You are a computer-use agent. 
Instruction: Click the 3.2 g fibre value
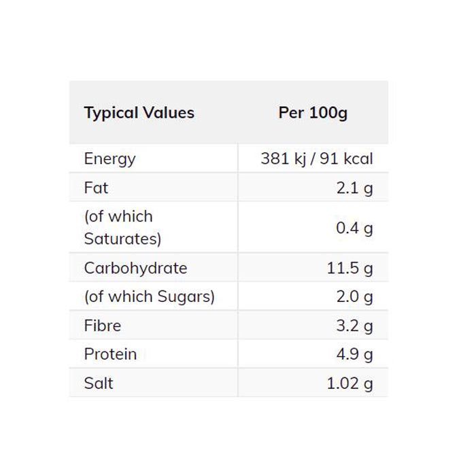click(354, 326)
